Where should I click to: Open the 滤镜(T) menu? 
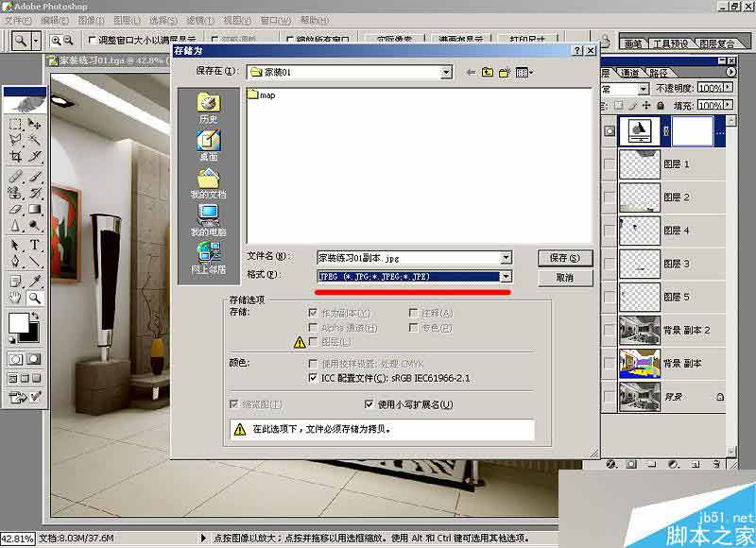[x=200, y=20]
